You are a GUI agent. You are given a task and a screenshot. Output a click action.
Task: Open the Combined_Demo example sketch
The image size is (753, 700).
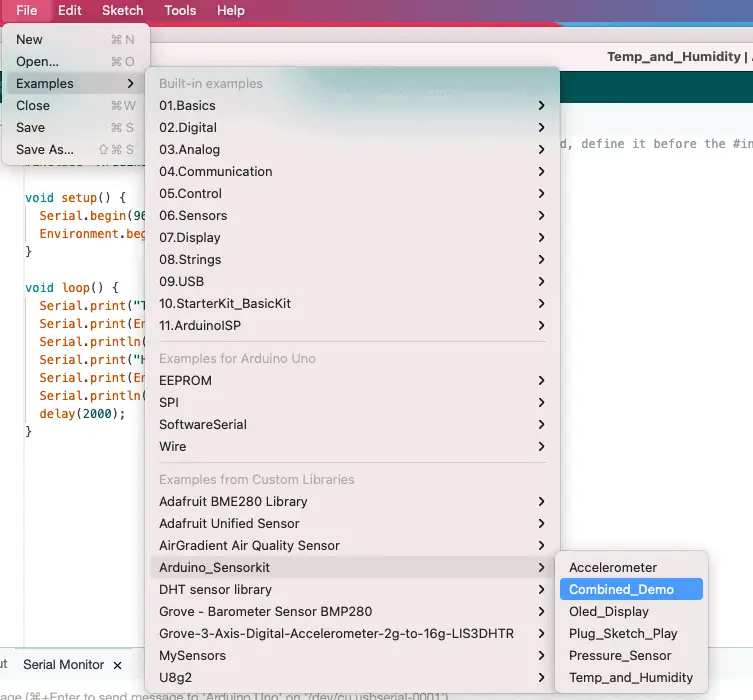pos(621,589)
